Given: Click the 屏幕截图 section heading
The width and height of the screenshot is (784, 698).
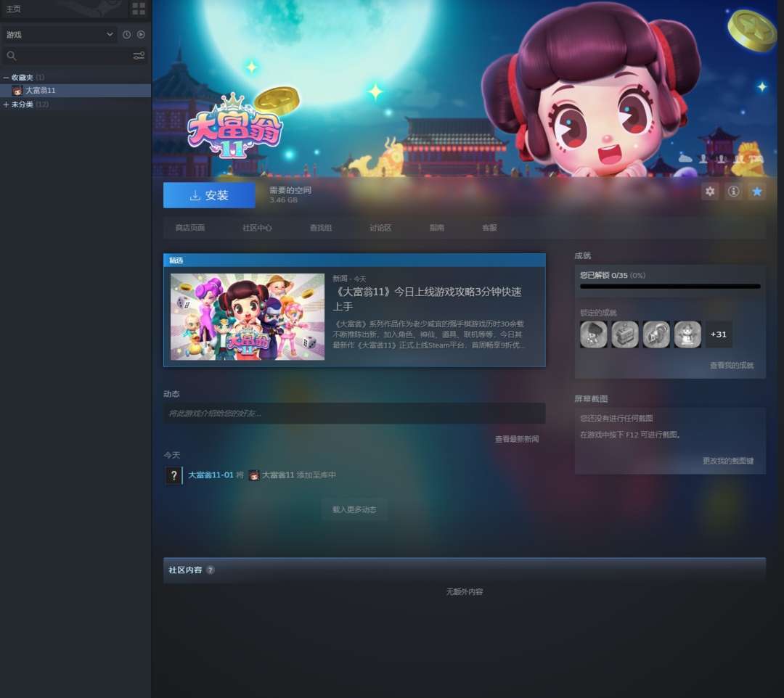Looking at the screenshot, I should 591,399.
